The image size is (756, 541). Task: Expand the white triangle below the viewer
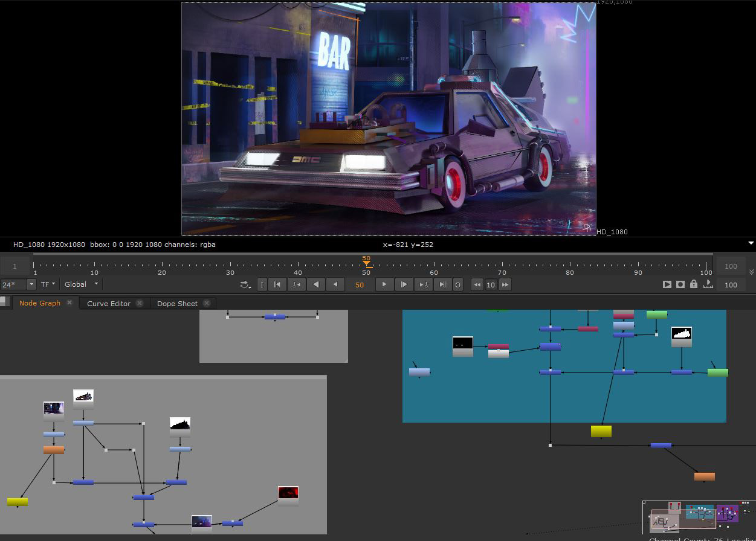click(751, 243)
